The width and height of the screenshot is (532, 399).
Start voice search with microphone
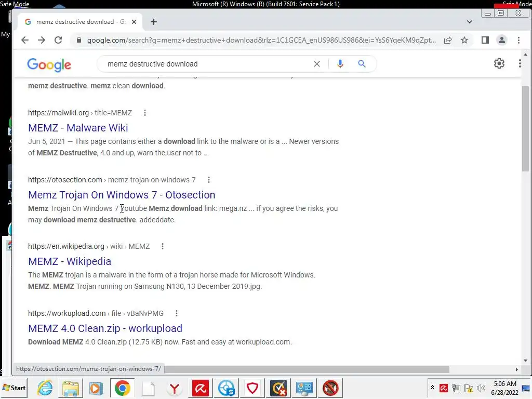click(x=340, y=64)
